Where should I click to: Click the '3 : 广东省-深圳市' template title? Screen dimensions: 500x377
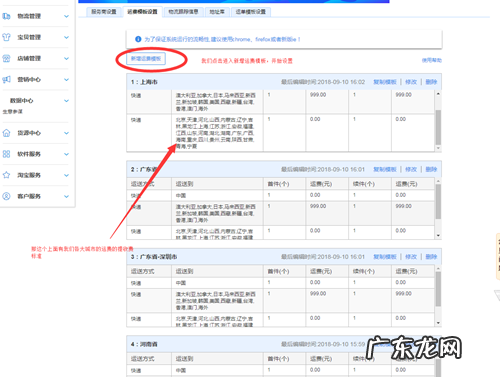point(154,257)
